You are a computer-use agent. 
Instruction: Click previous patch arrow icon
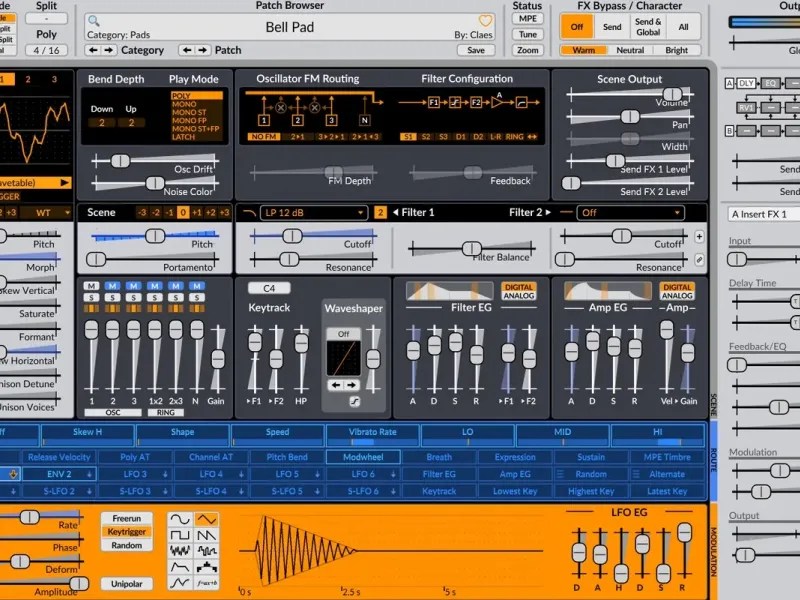186,50
